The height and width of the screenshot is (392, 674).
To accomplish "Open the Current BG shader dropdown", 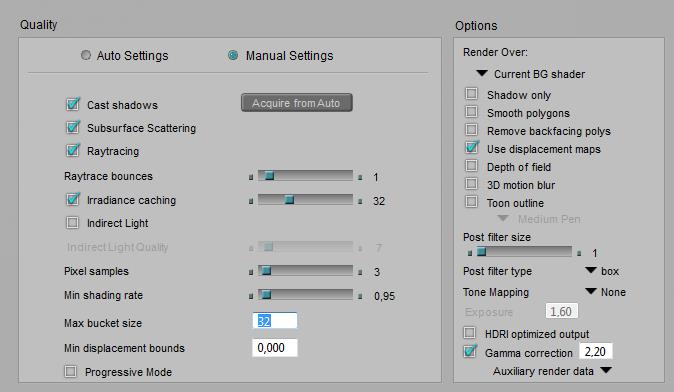I will click(x=531, y=74).
